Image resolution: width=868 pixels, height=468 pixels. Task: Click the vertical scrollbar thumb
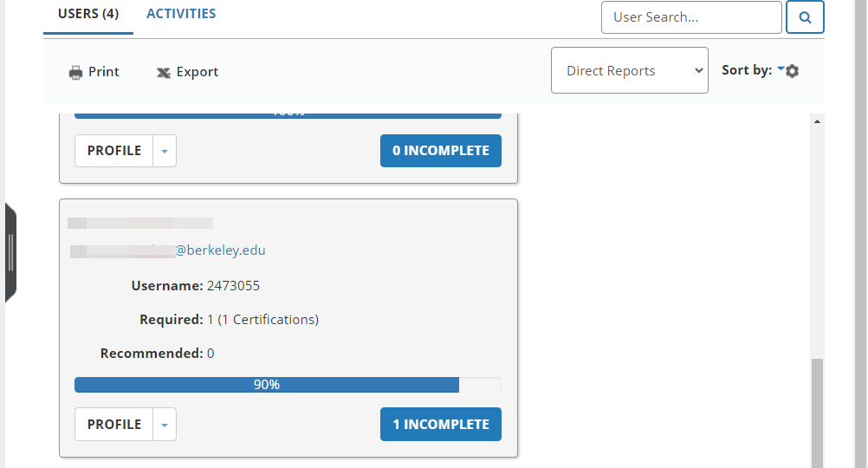point(817,413)
